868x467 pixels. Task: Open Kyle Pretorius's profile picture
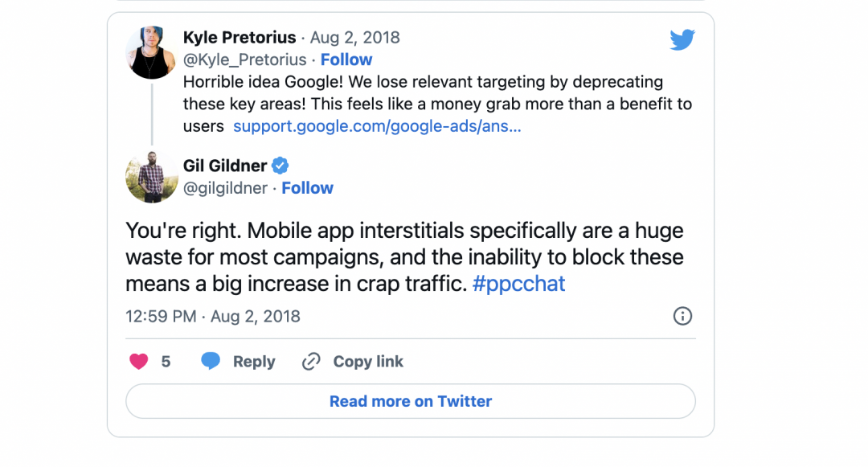(152, 53)
